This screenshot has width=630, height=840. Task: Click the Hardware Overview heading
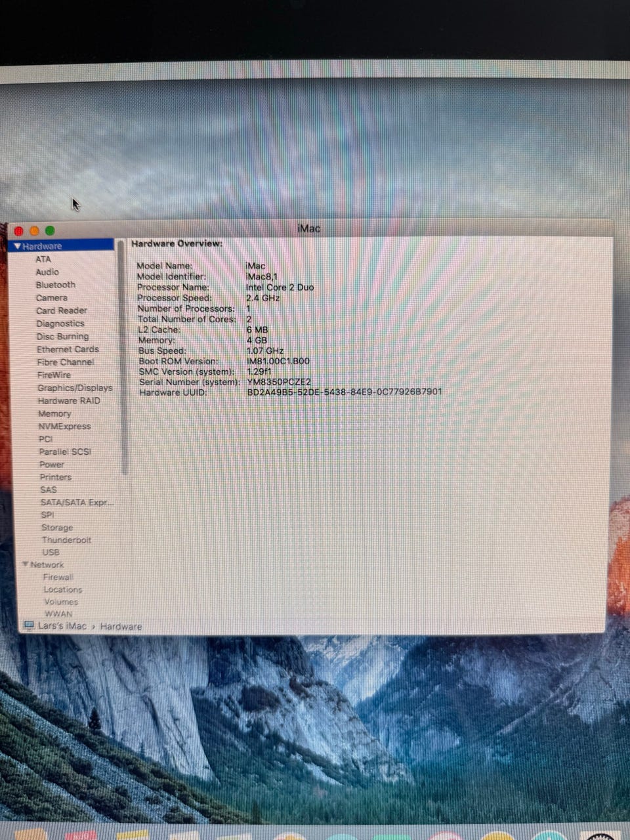[177, 243]
